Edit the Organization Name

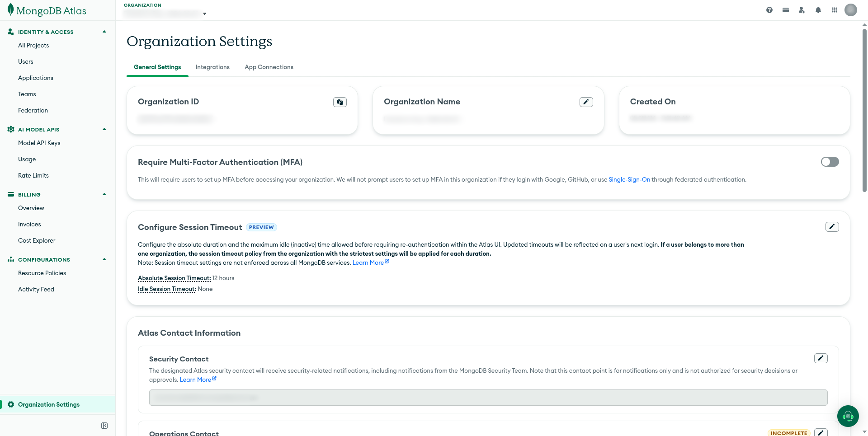click(586, 102)
